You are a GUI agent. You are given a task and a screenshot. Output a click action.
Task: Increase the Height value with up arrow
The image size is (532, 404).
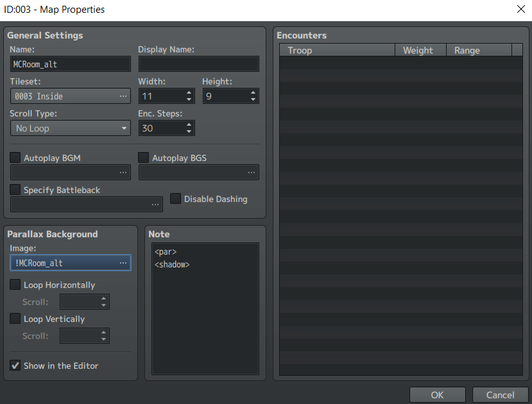[253, 92]
